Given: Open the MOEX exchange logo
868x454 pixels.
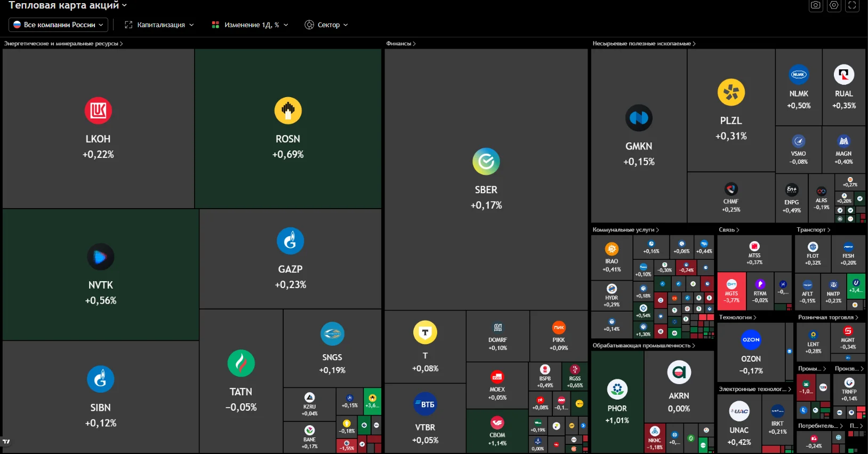Looking at the screenshot, I should click(x=497, y=377).
